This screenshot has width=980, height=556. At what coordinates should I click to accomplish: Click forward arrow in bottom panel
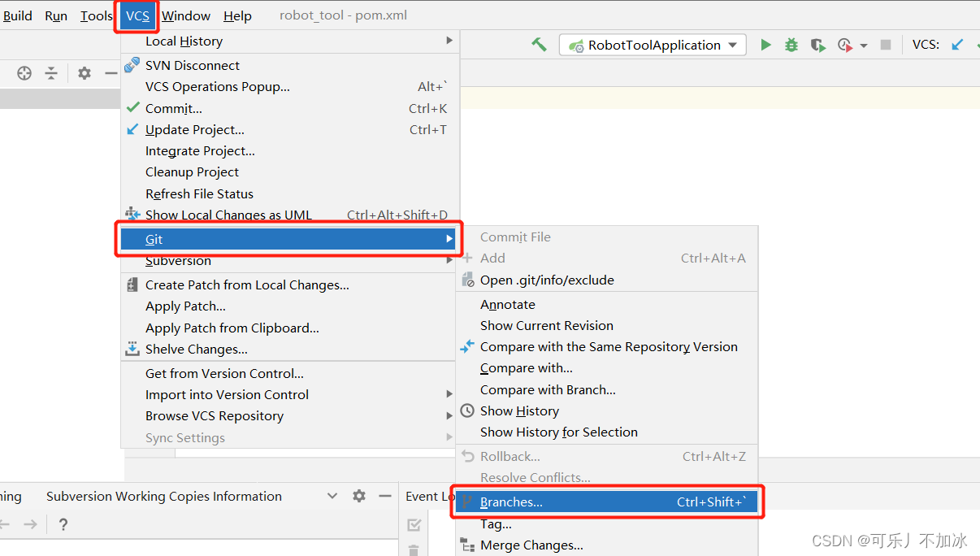point(30,524)
